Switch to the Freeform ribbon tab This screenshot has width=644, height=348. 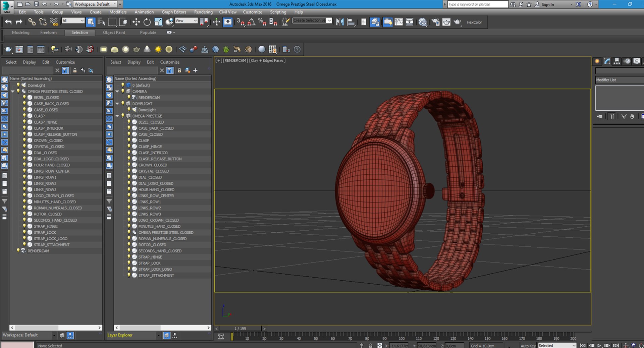point(48,33)
